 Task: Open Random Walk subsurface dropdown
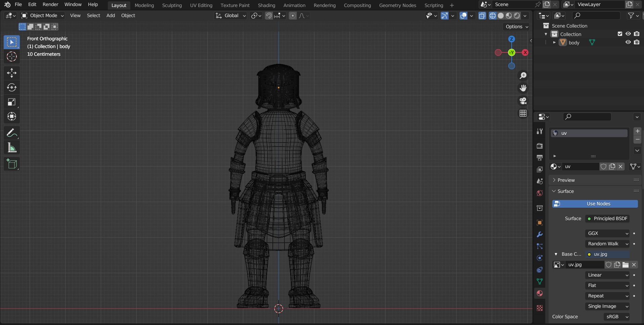(x=607, y=244)
